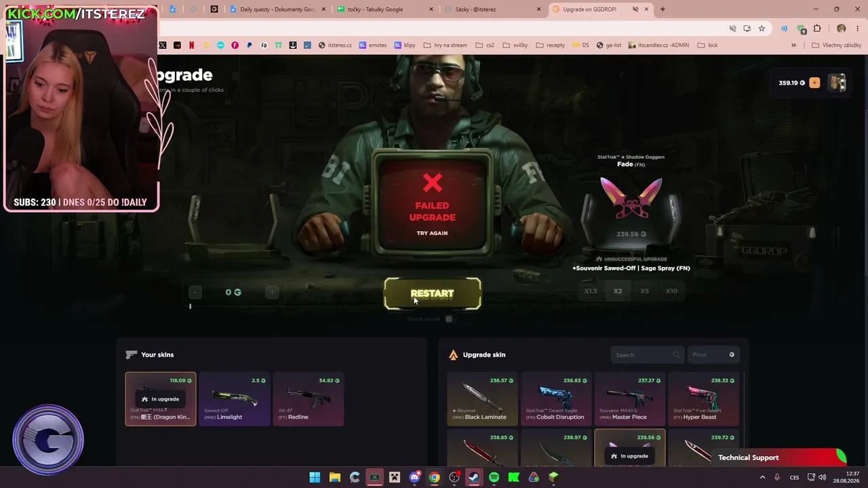Open the Všechny záložky folder
The height and width of the screenshot is (488, 868).
pos(837,45)
